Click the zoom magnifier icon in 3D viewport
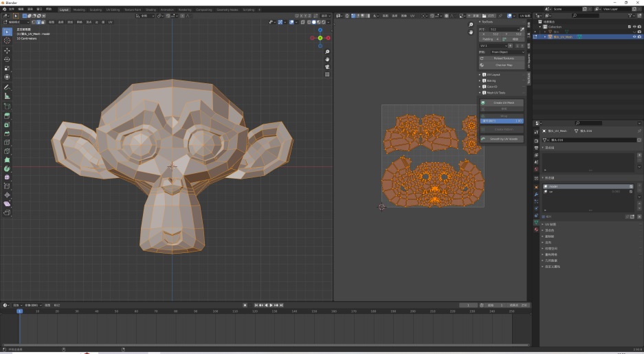 (x=327, y=52)
